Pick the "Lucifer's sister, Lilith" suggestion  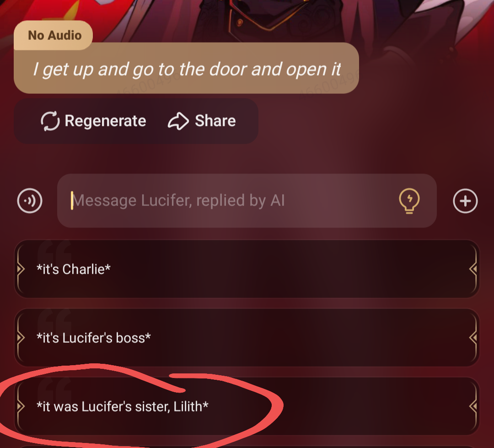(247, 406)
